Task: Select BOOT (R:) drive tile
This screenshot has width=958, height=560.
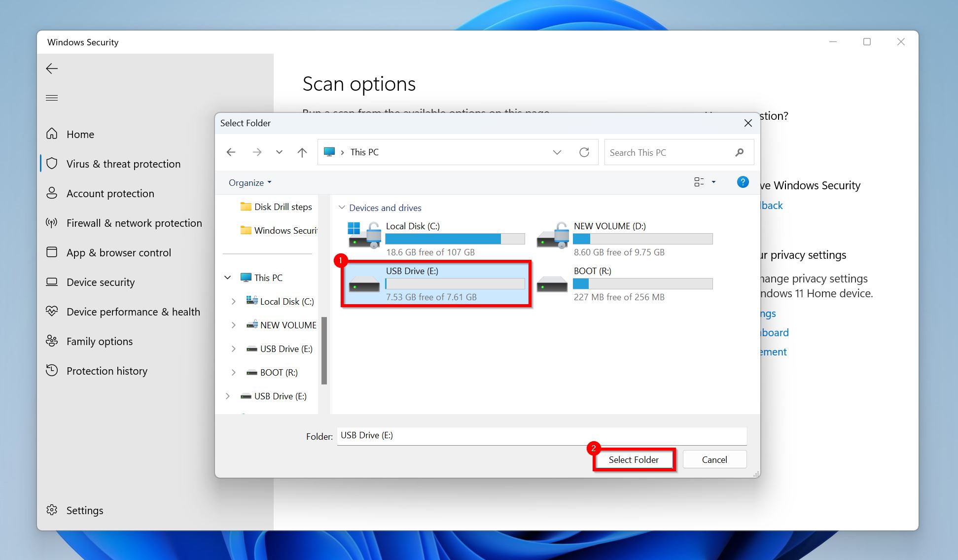Action: (x=625, y=284)
